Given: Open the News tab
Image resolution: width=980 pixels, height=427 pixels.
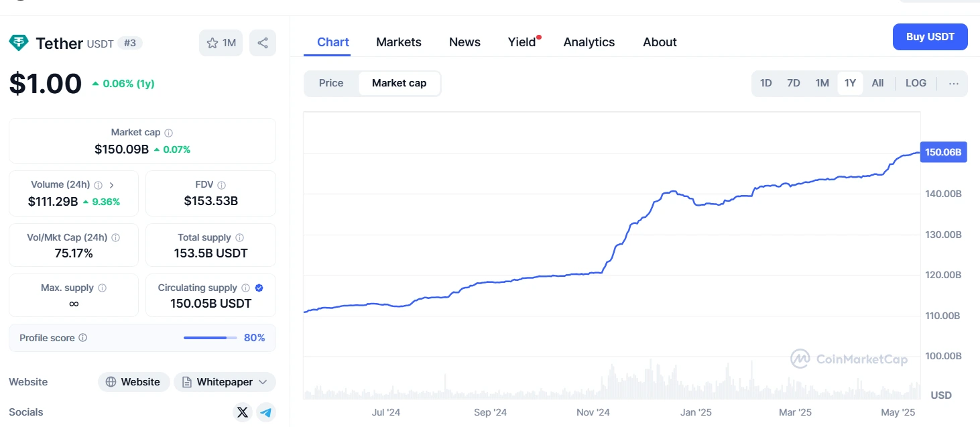Looking at the screenshot, I should coord(465,42).
